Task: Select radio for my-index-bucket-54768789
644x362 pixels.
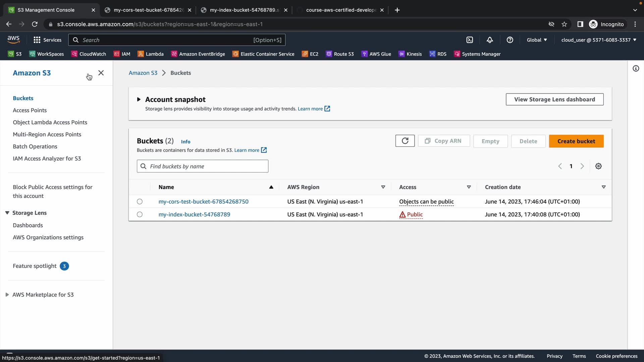Action: coord(140,215)
